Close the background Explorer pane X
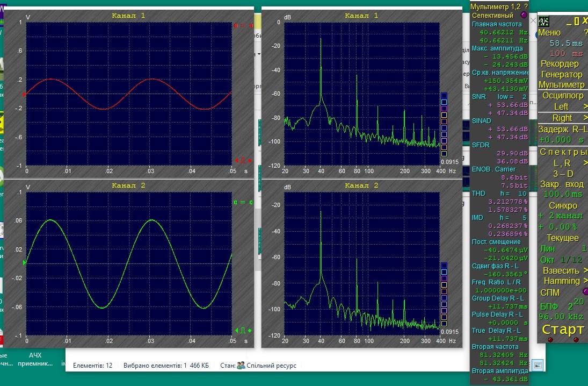588x386 pixels. click(x=533, y=20)
